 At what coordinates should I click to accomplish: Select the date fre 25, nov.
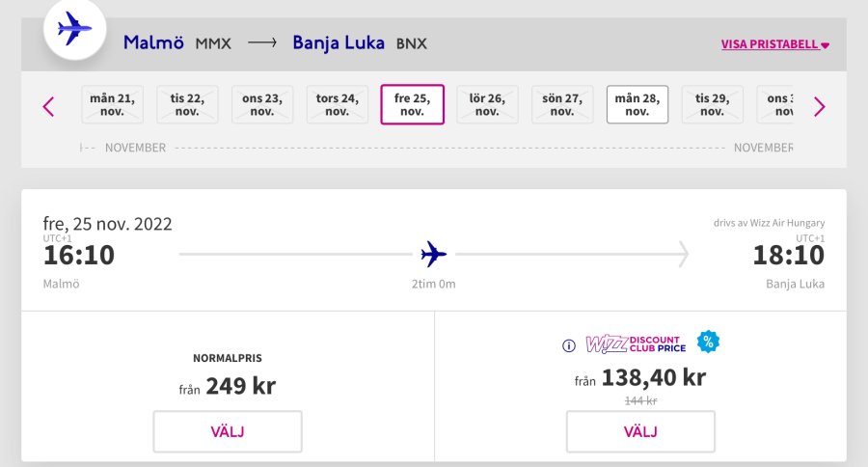pos(412,105)
